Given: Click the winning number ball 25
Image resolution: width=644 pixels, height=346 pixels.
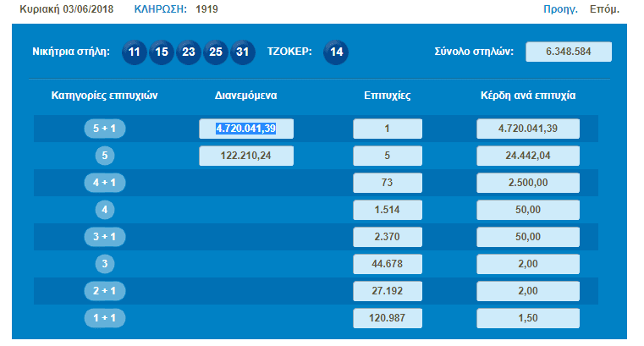Looking at the screenshot, I should coord(216,52).
